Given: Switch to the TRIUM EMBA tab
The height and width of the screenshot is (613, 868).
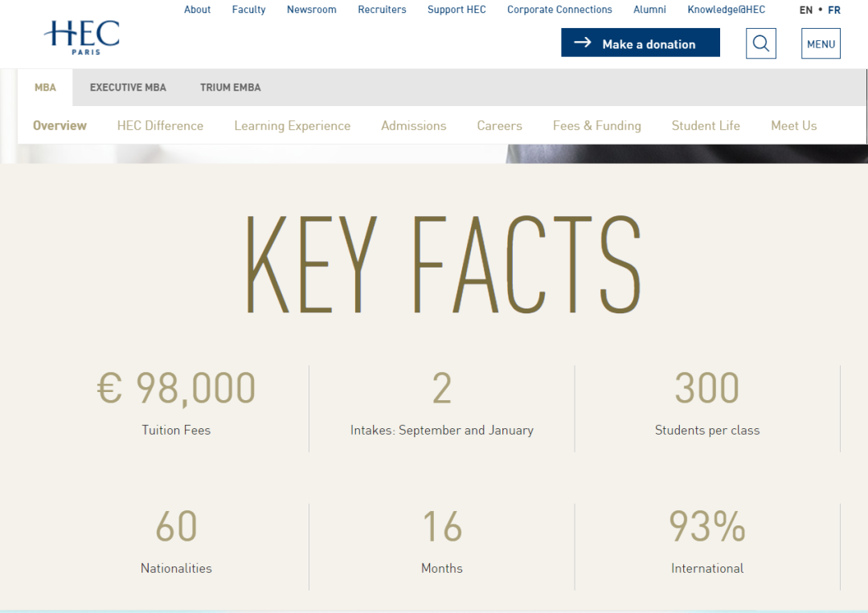Looking at the screenshot, I should [231, 88].
